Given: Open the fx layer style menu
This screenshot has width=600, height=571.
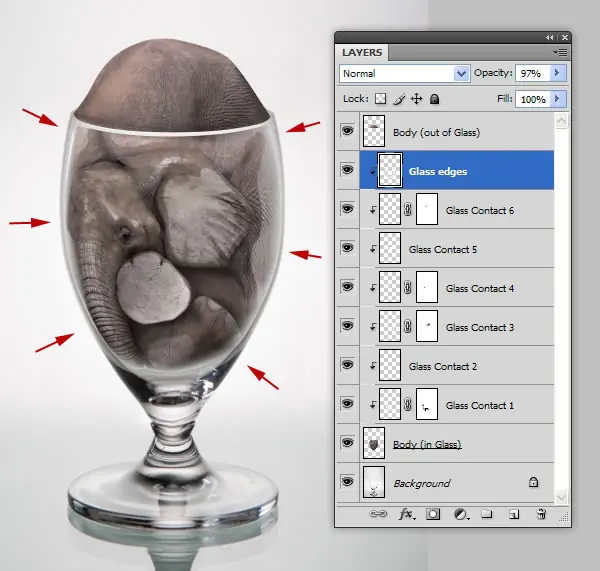Looking at the screenshot, I should [x=407, y=514].
